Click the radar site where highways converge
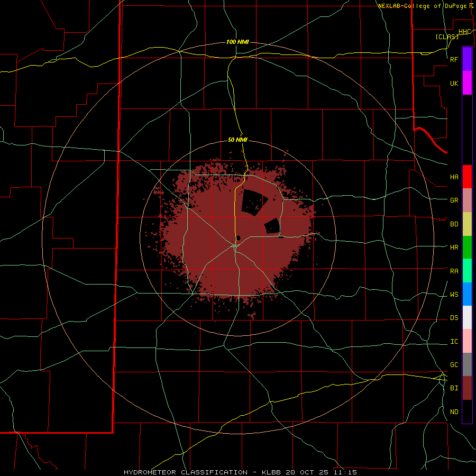Screen dimensions: 476x476 [235, 245]
